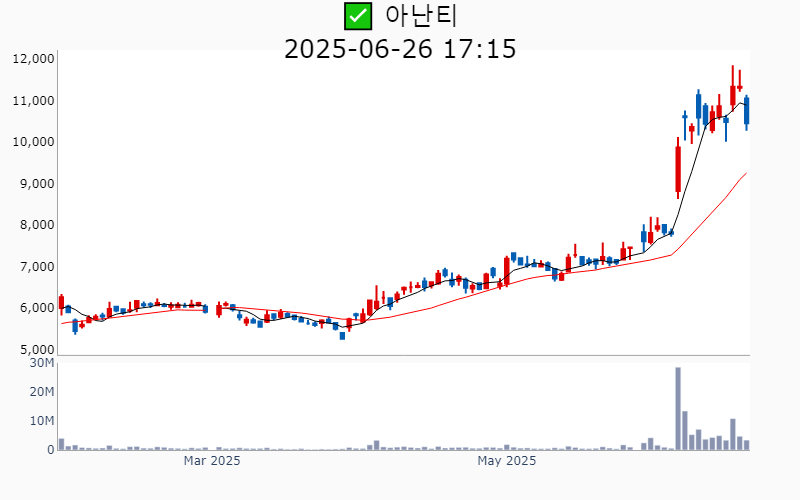This screenshot has width=800, height=500.
Task: Click the tallest volume bar near 30M
Action: [678, 409]
